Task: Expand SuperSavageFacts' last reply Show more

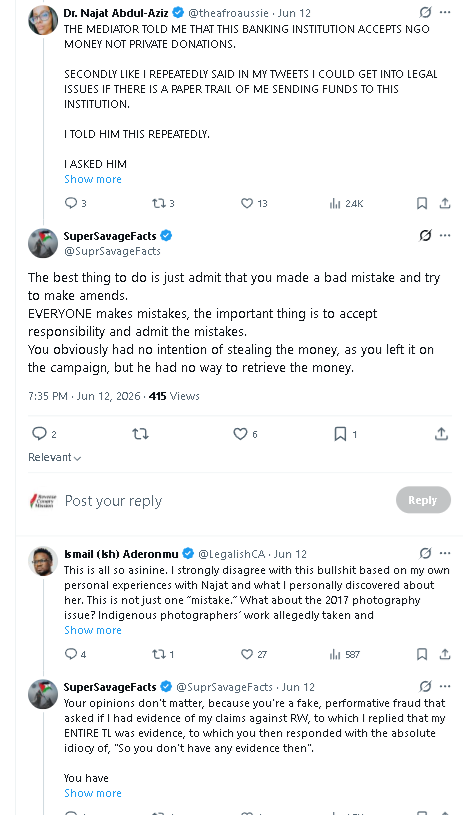Action: tap(92, 793)
